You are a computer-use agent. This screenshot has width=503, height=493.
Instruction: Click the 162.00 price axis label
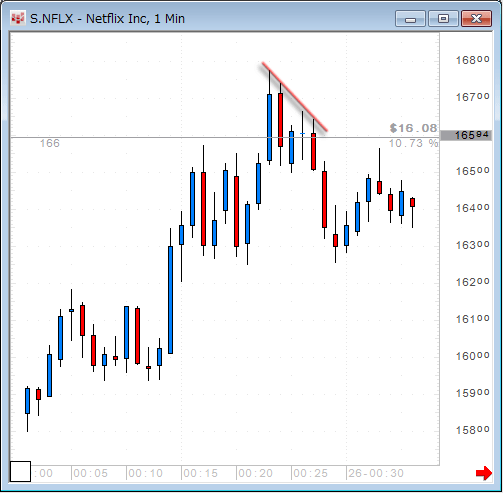[x=472, y=282]
